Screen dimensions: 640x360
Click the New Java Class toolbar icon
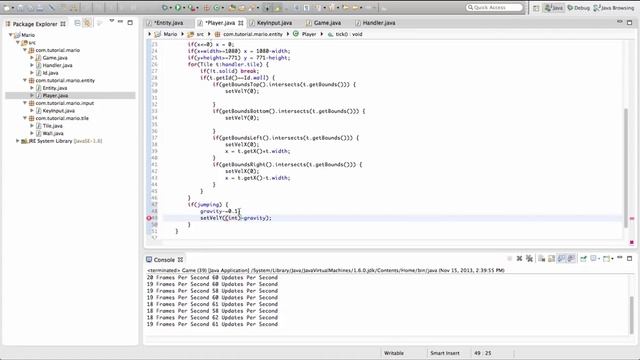tap(217, 8)
